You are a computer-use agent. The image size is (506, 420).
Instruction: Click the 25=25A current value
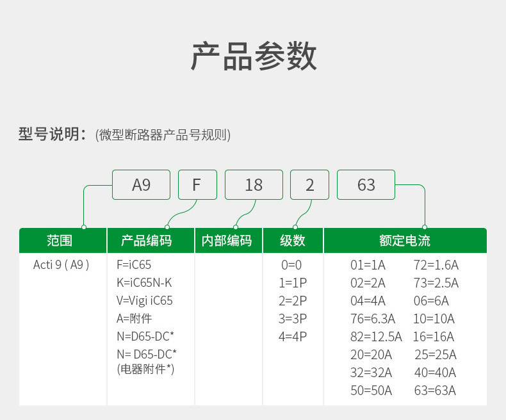click(x=436, y=355)
